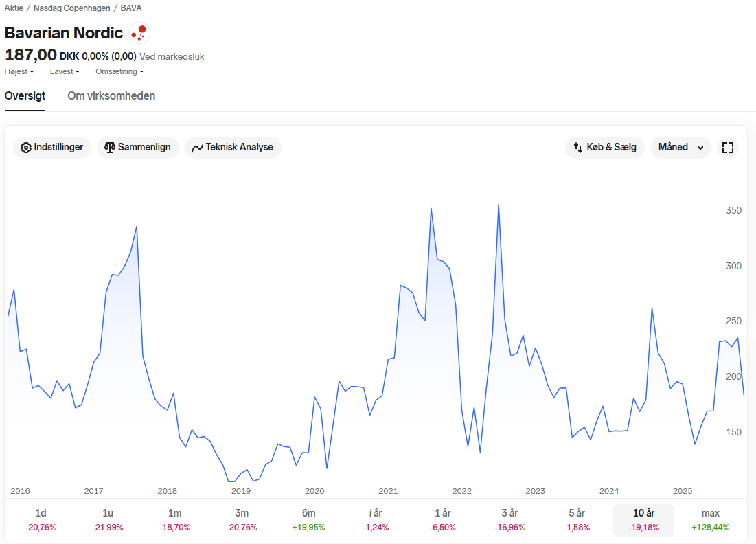Screen dimensions: 756x544
Task: Click the Bavarian Nordic red dots logo
Action: click(140, 33)
